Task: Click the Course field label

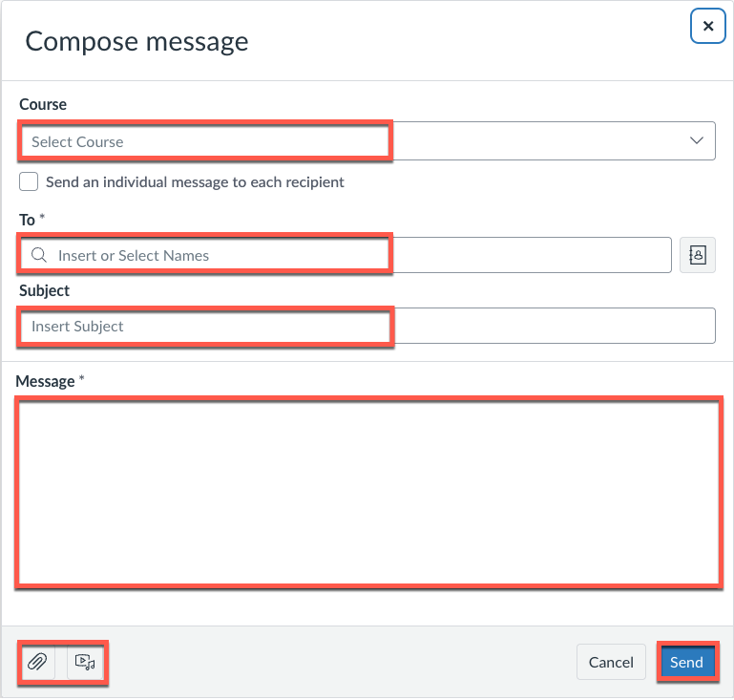Action: click(x=43, y=104)
